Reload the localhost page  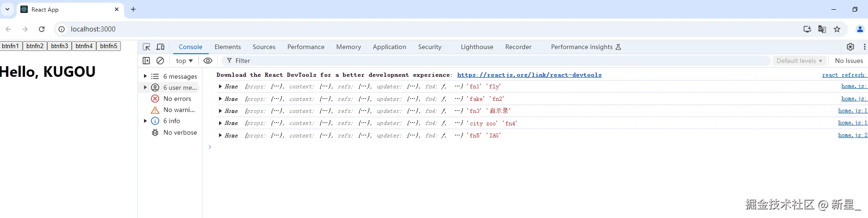pyautogui.click(x=42, y=29)
